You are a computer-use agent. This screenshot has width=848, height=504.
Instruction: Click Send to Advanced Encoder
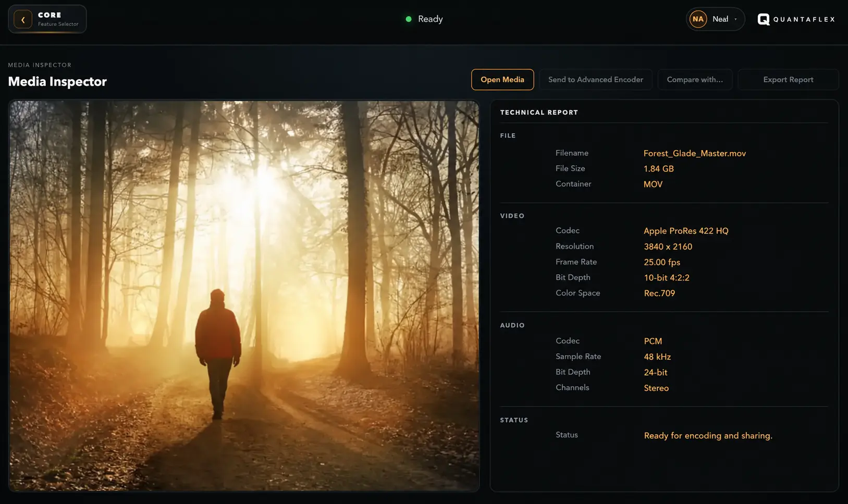(595, 80)
